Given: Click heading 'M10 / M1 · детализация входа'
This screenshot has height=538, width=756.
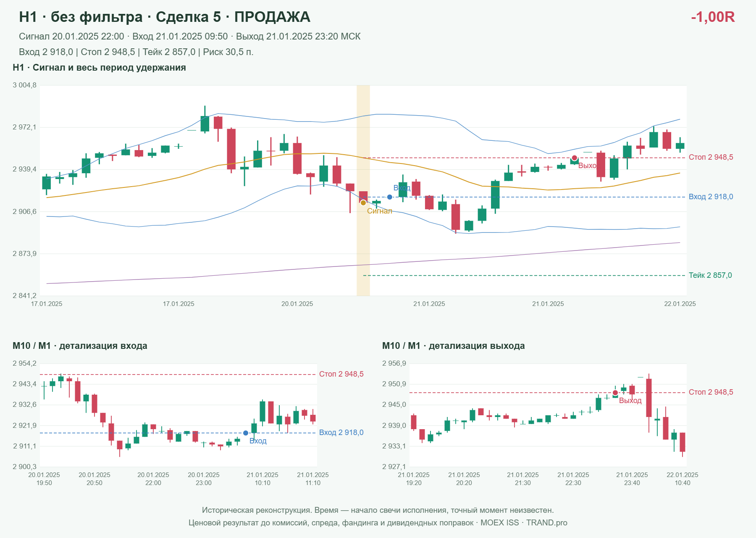Looking at the screenshot, I should (80, 346).
